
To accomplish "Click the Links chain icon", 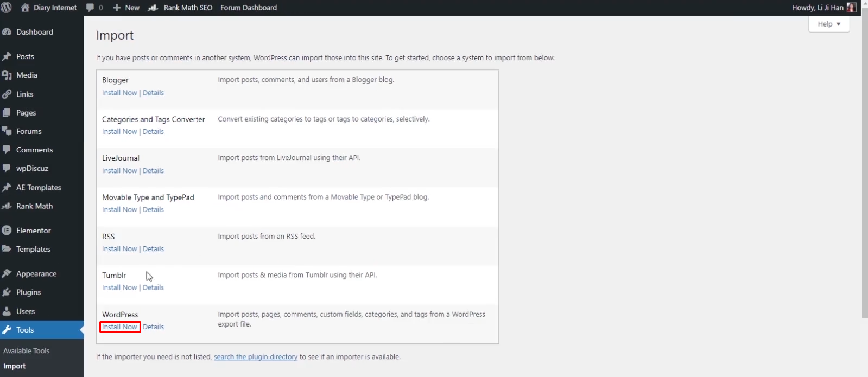I will (7, 94).
